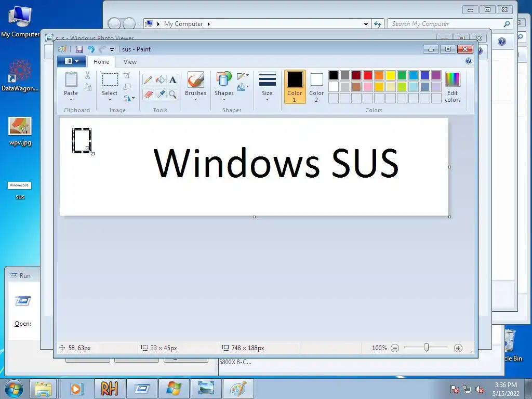
Task: Click the Action Center flag tray icon
Action: point(455,390)
